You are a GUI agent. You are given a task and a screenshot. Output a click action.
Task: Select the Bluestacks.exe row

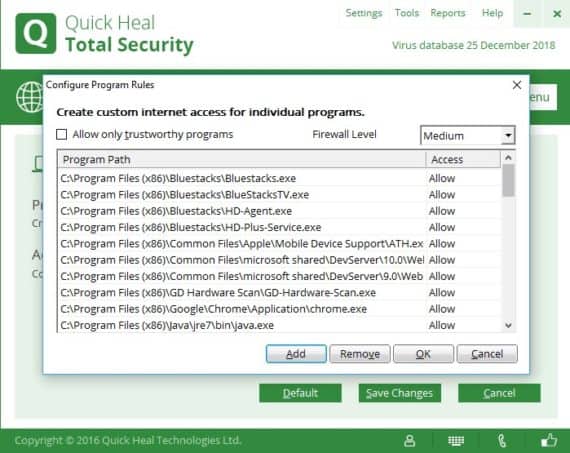(x=280, y=179)
